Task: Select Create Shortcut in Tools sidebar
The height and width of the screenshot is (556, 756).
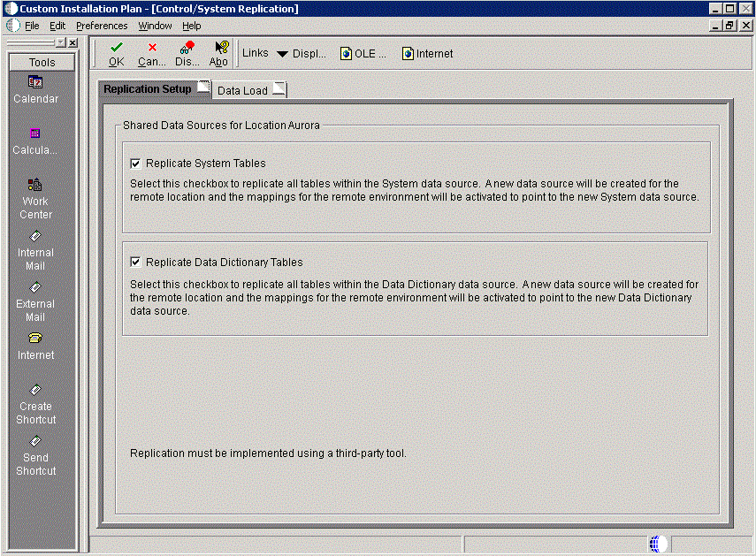Action: (35, 405)
